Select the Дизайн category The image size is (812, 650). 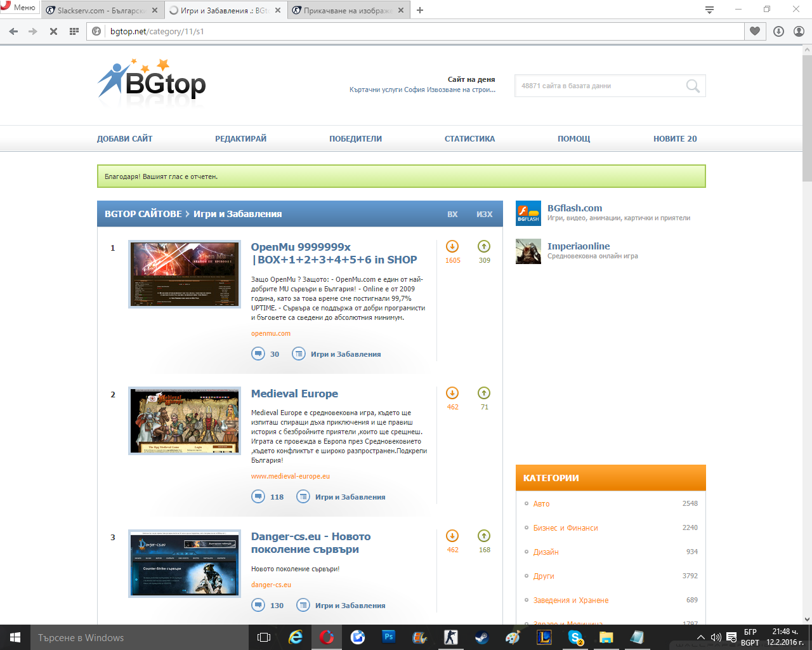coord(546,552)
